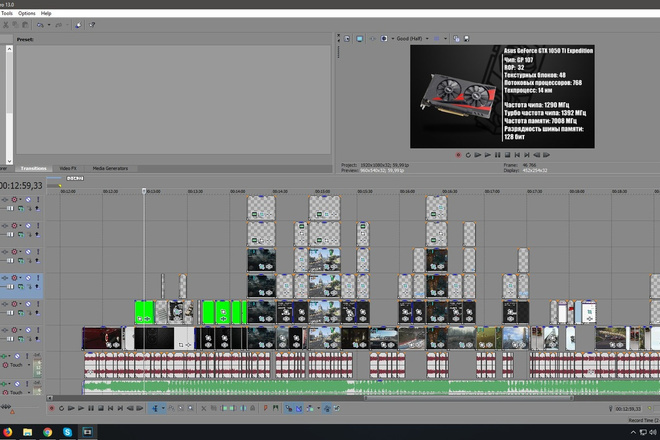The width and height of the screenshot is (660, 440).
Task: Mute the top video track
Action: pyautogui.click(x=28, y=200)
